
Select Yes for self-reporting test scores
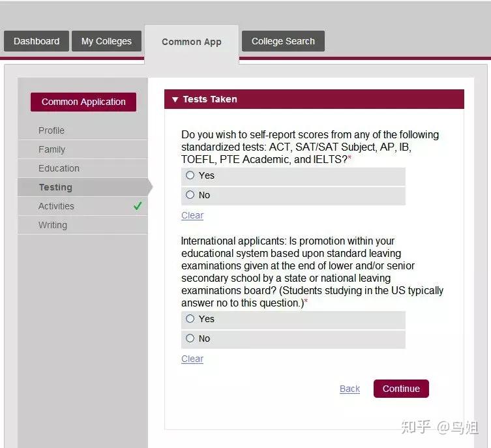(190, 175)
